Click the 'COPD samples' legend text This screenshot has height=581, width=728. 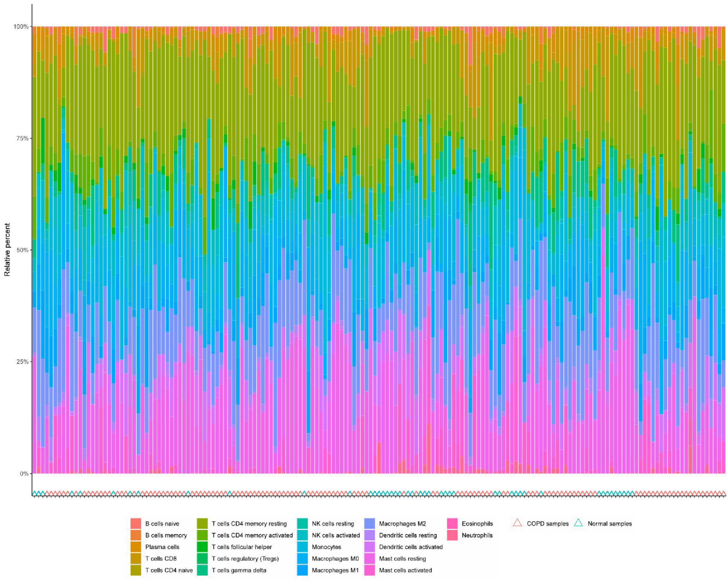[547, 524]
